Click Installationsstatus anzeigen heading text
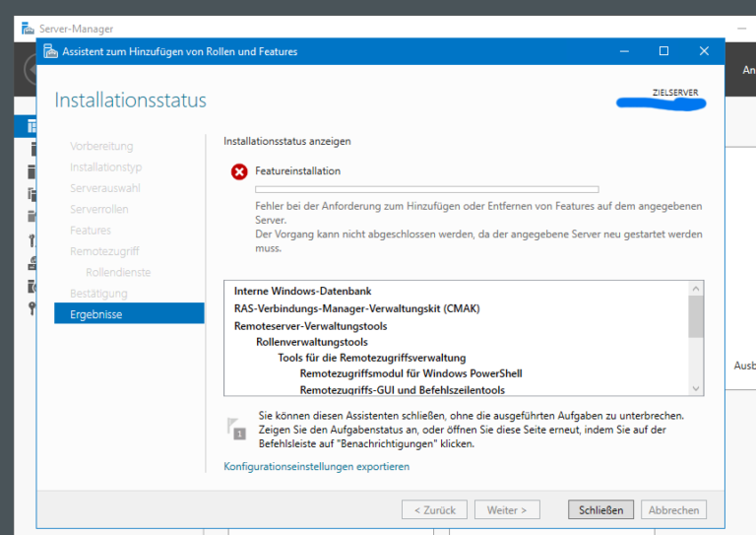The image size is (756, 535). pyautogui.click(x=287, y=141)
